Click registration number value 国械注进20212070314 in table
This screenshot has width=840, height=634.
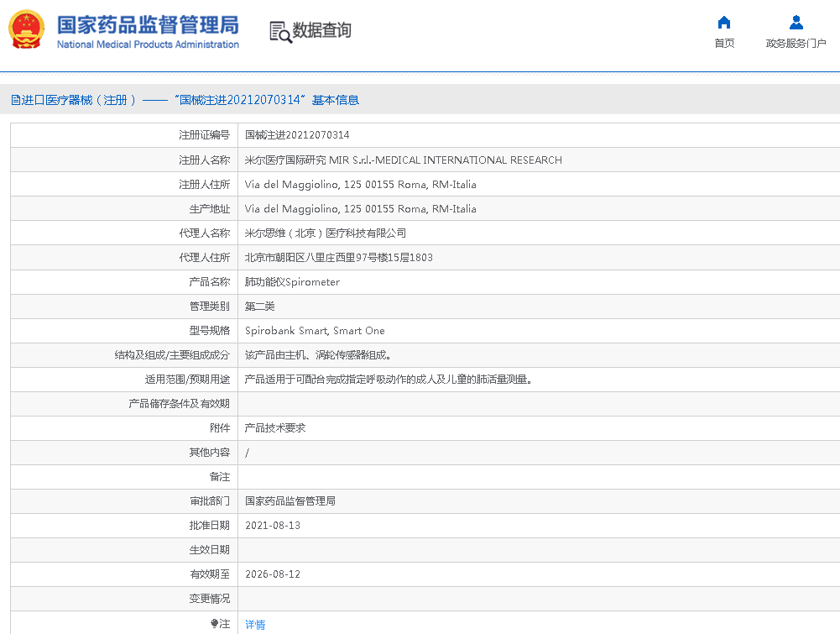(x=297, y=135)
